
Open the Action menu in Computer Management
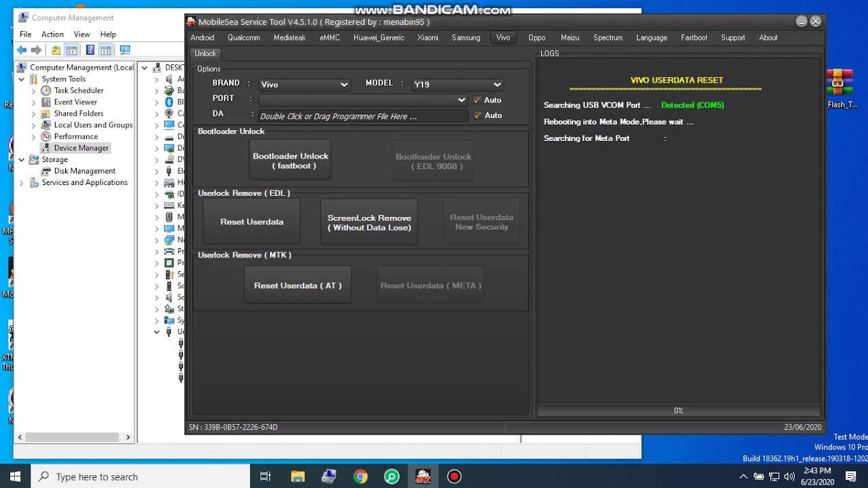(52, 35)
